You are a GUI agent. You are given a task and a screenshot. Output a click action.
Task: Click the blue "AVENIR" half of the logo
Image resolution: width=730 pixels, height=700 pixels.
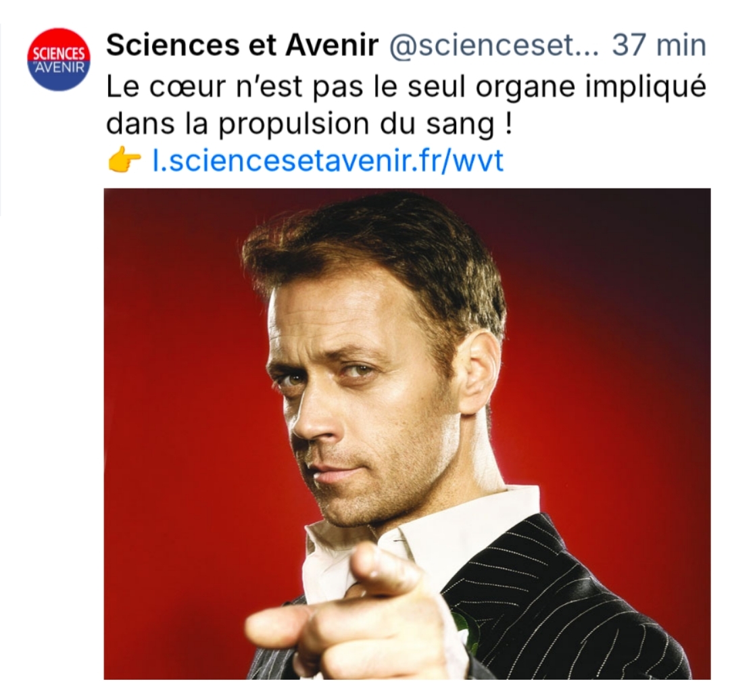point(59,74)
